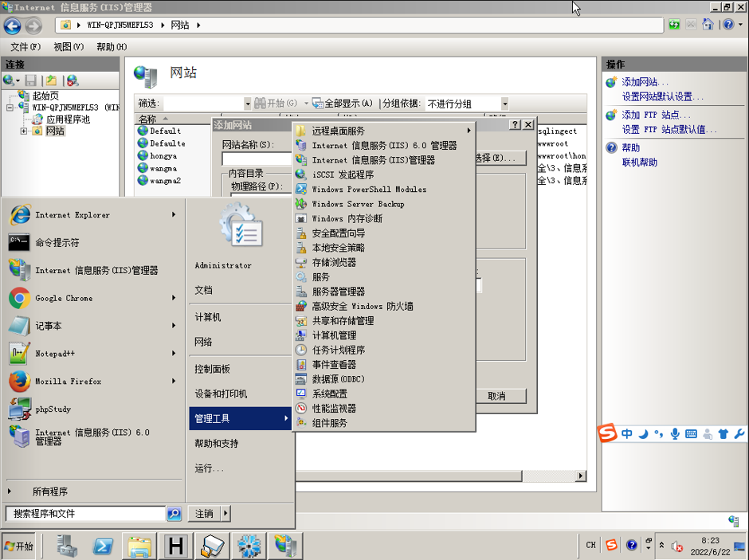Open the 管理工具 menu entry in Start menu
Viewport: 749px width, 560px height.
(241, 419)
